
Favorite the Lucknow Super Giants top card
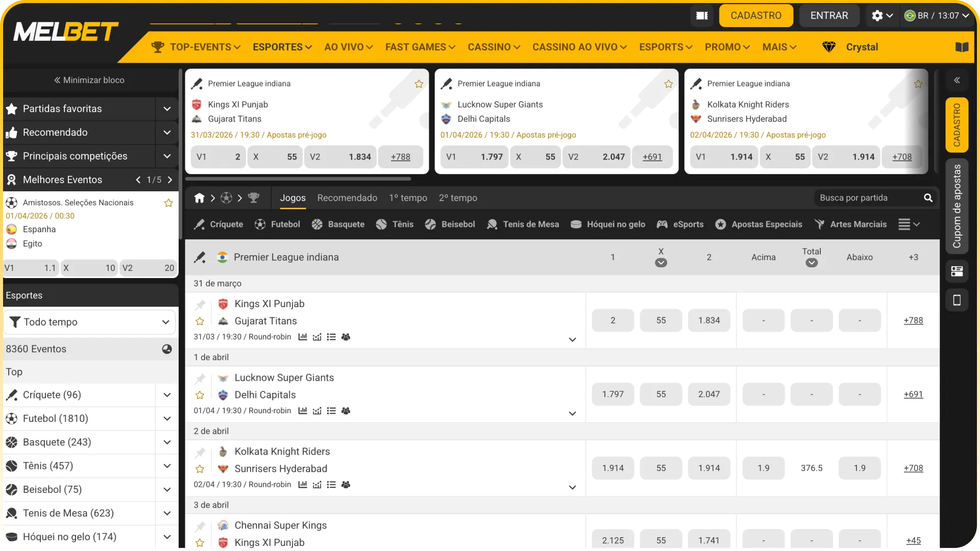pos(669,84)
